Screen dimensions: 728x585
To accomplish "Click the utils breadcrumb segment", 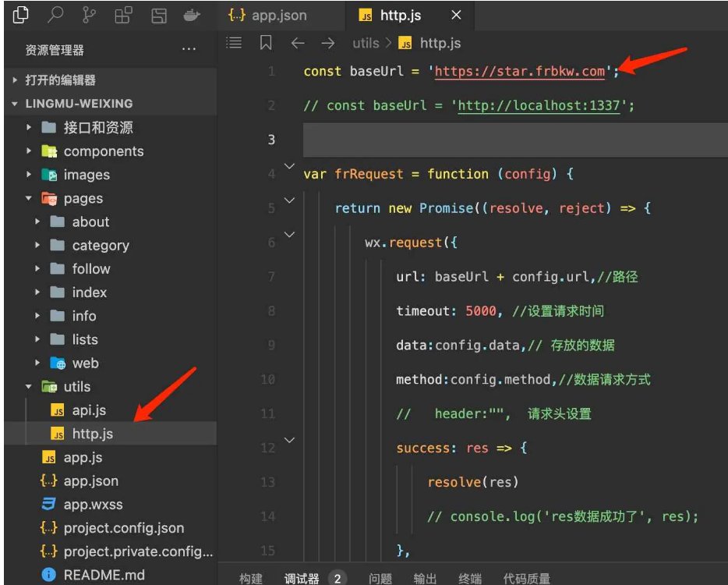I will click(366, 43).
